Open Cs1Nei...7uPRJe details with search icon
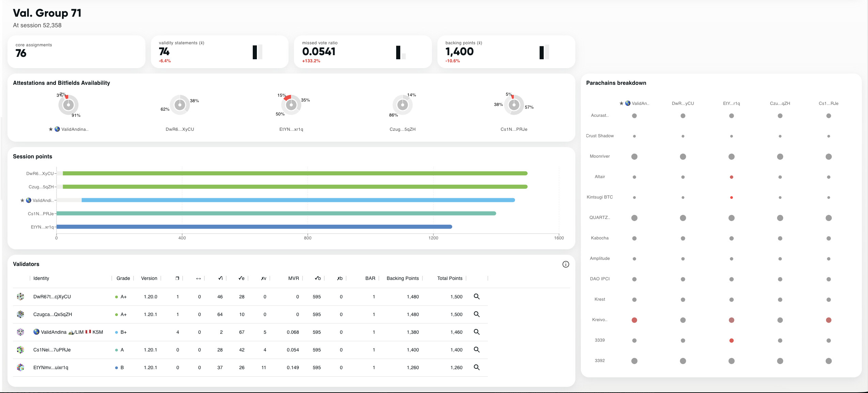Viewport: 868px width, 393px height. (x=477, y=350)
